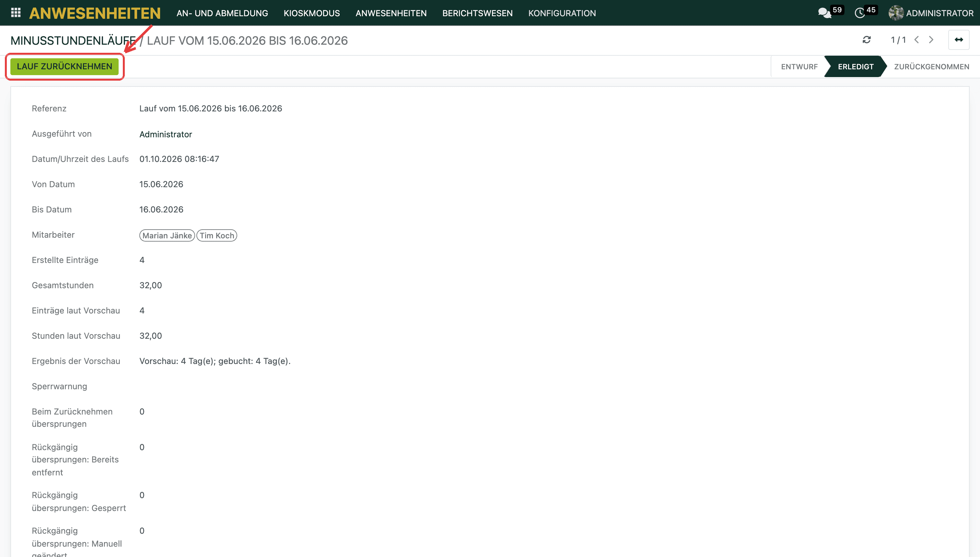This screenshot has height=557, width=980.
Task: Select the Erledigt status stage
Action: 856,67
